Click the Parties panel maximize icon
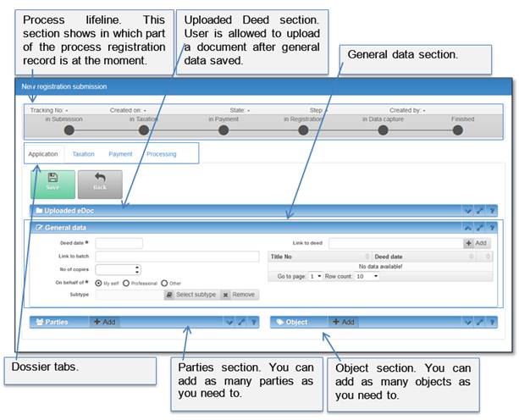This screenshot has height=420, width=519. click(x=239, y=323)
